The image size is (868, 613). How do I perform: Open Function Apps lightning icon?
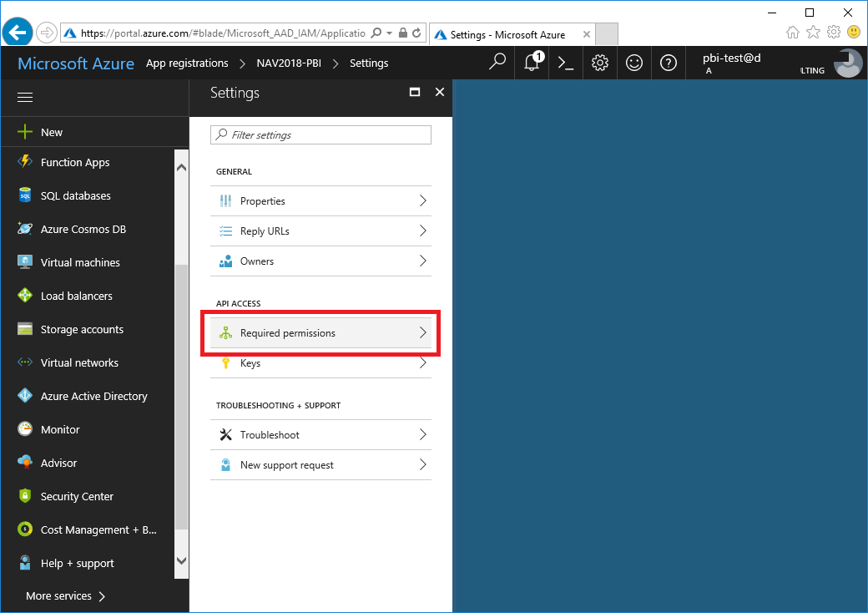tap(25, 162)
